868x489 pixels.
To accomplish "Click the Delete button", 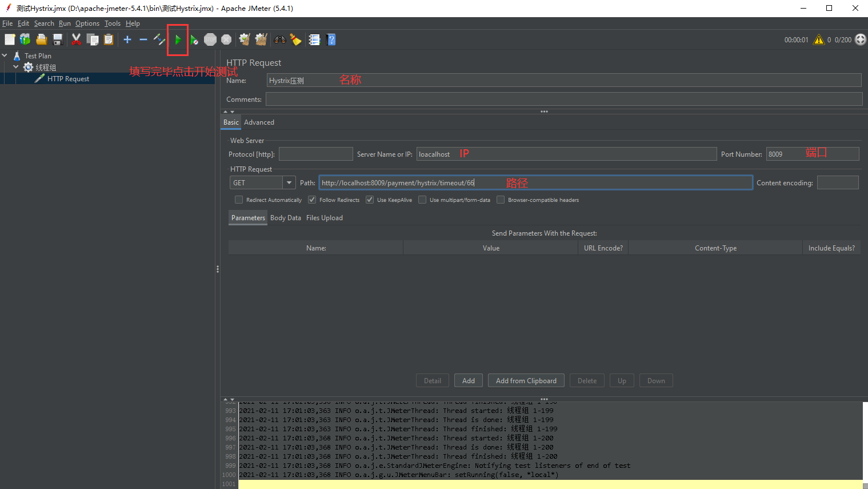I will (x=587, y=381).
